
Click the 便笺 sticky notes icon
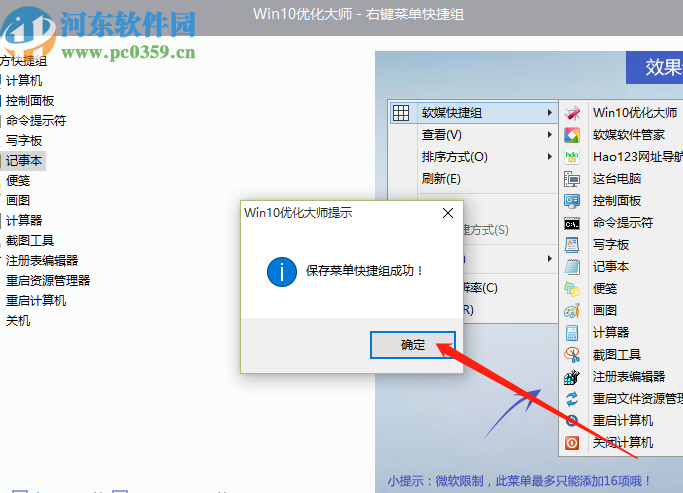coord(572,289)
